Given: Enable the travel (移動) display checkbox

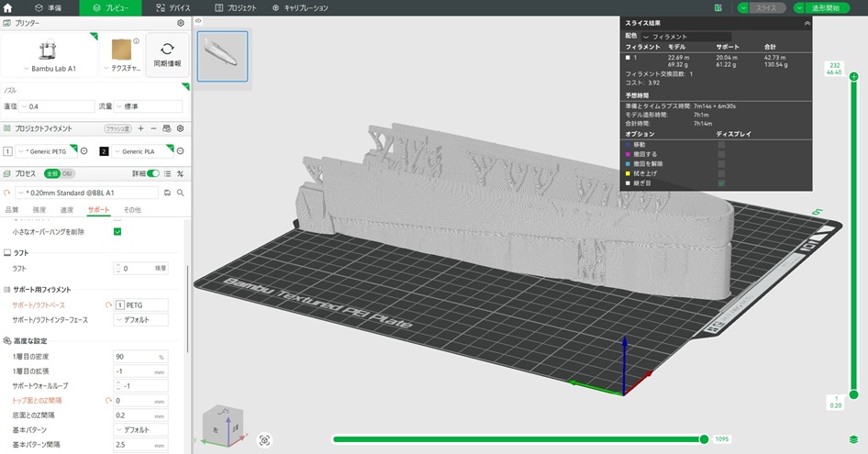Looking at the screenshot, I should tap(721, 144).
